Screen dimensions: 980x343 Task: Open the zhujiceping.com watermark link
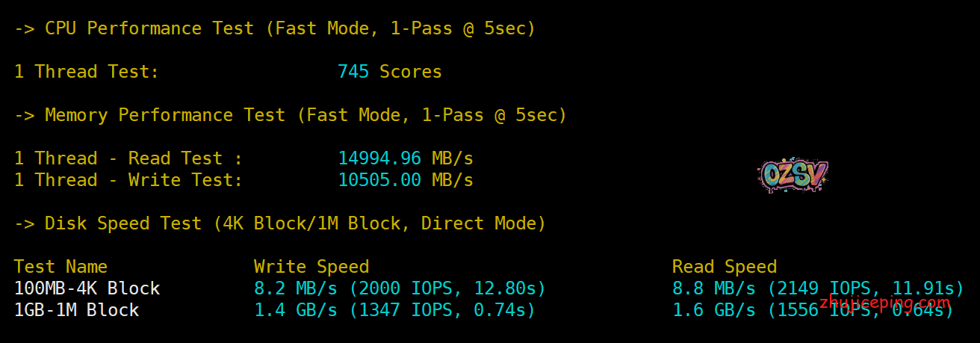885,303
